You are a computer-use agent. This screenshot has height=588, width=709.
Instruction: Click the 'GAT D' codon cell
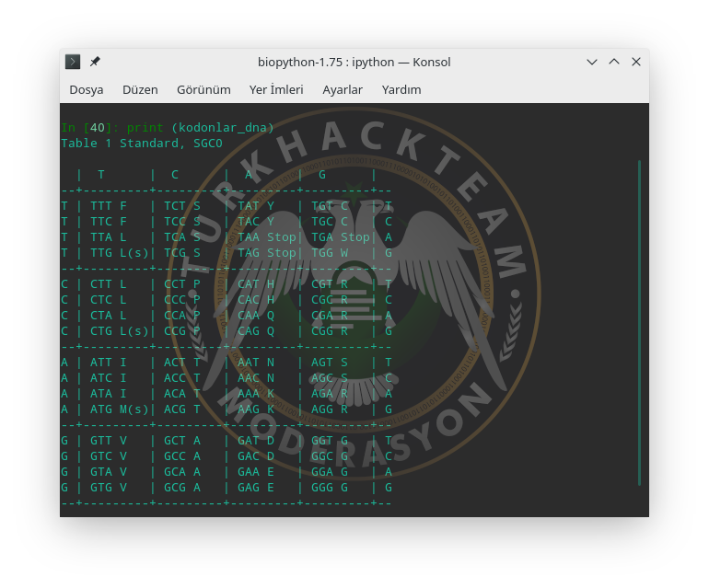256,441
